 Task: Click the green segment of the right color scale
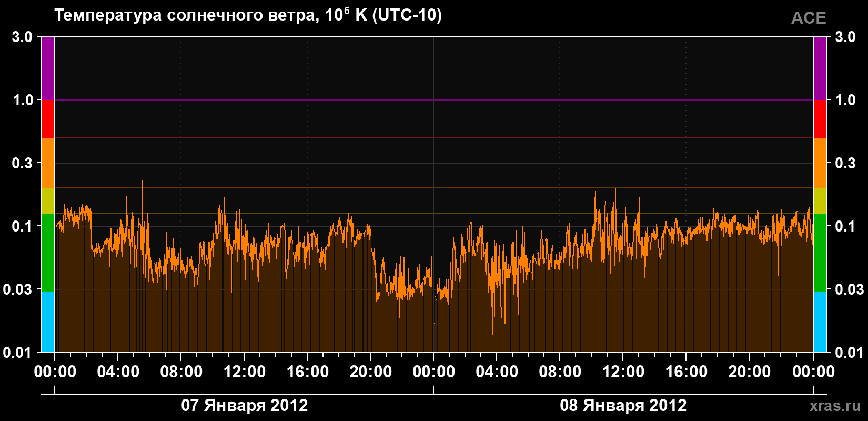[820, 253]
